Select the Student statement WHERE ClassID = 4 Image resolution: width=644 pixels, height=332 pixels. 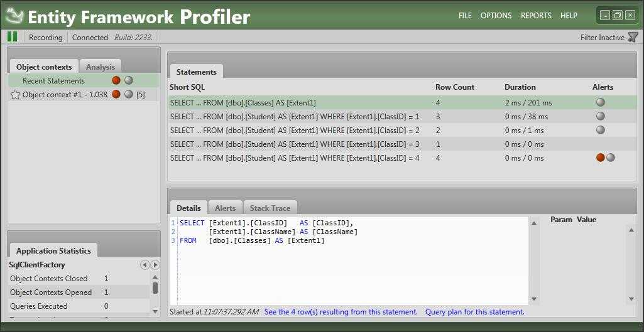click(401, 158)
